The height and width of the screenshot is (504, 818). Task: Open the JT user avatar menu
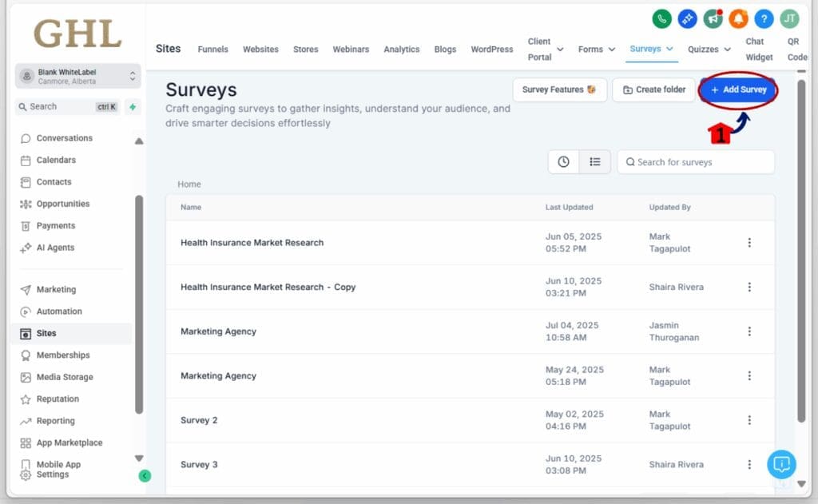[789, 19]
